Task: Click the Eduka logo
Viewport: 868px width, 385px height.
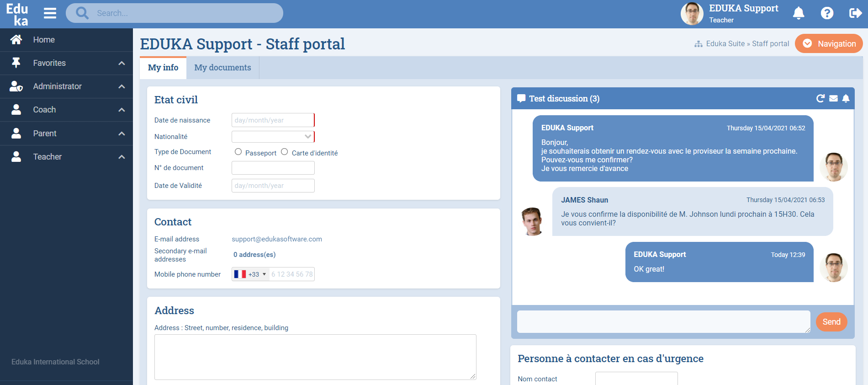Action: pyautogui.click(x=17, y=14)
